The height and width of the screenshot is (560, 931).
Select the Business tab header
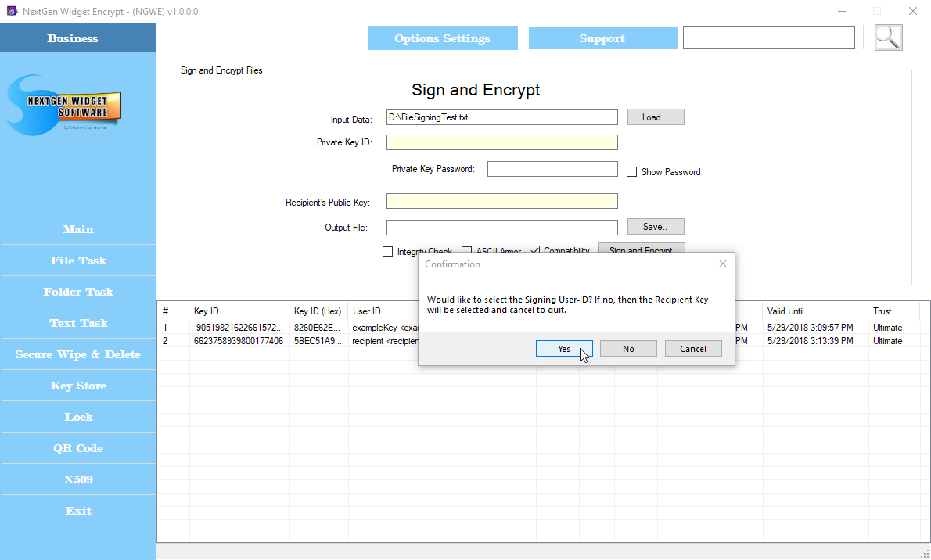(x=77, y=38)
